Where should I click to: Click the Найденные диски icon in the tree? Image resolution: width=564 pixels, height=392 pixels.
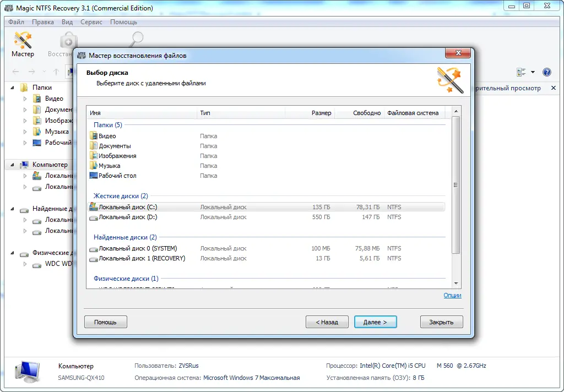click(24, 210)
